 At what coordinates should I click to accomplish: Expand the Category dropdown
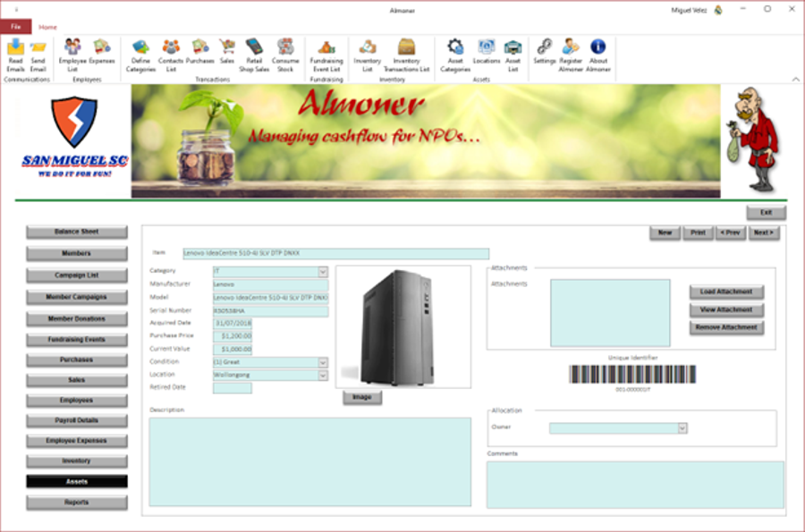pos(322,272)
